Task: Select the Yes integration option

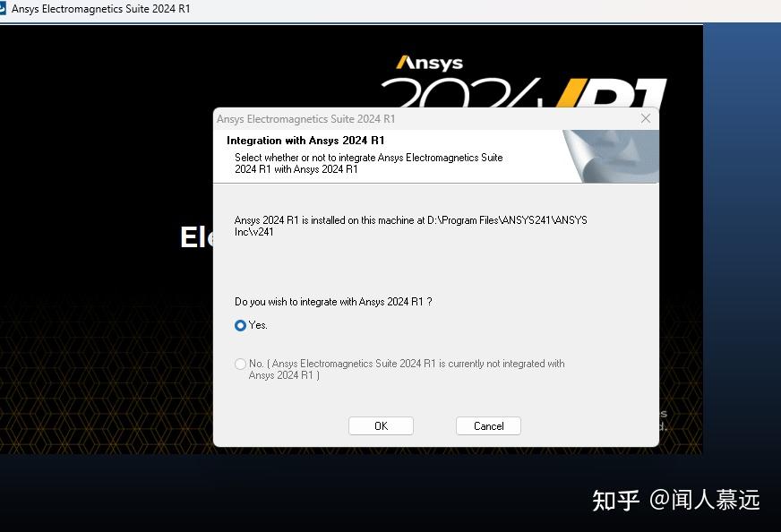Action: click(x=240, y=325)
